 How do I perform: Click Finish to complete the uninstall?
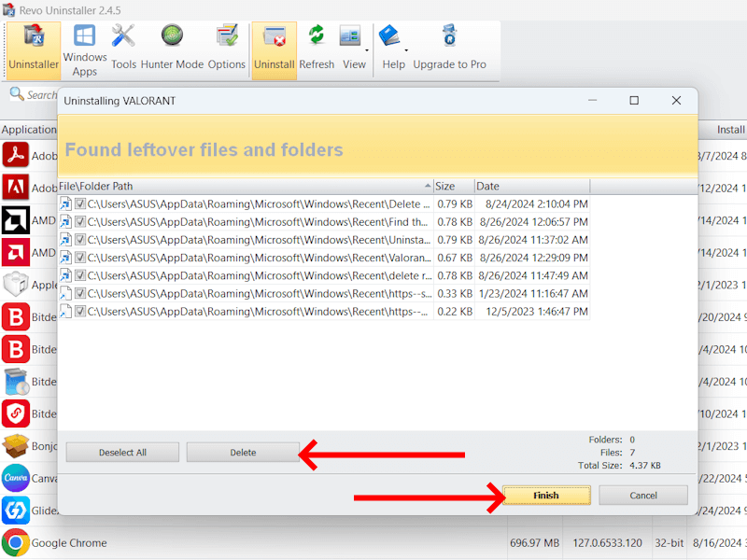pyautogui.click(x=546, y=496)
